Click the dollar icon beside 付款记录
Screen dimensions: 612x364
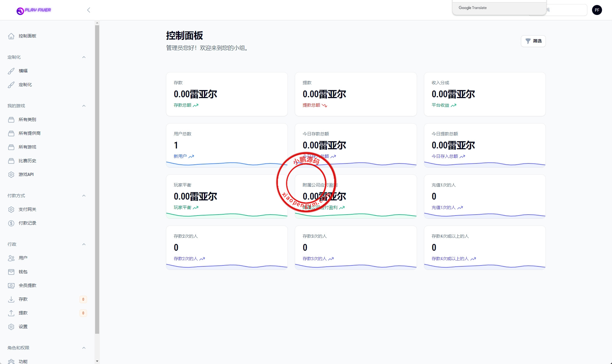[11, 223]
